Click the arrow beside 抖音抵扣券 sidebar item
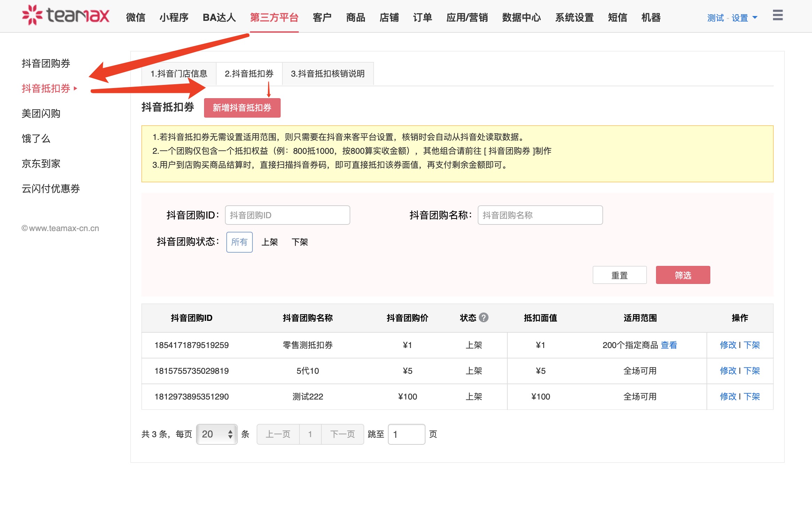812x506 pixels. 76,88
